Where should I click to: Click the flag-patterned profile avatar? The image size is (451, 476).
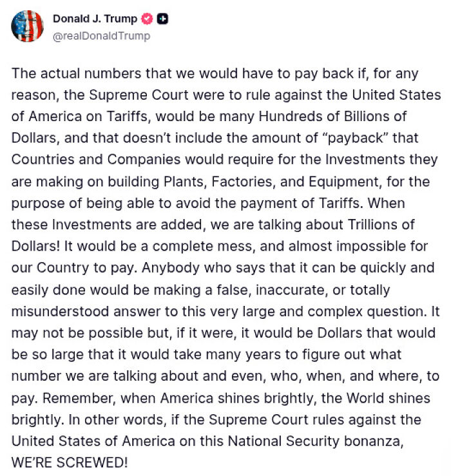pyautogui.click(x=28, y=26)
